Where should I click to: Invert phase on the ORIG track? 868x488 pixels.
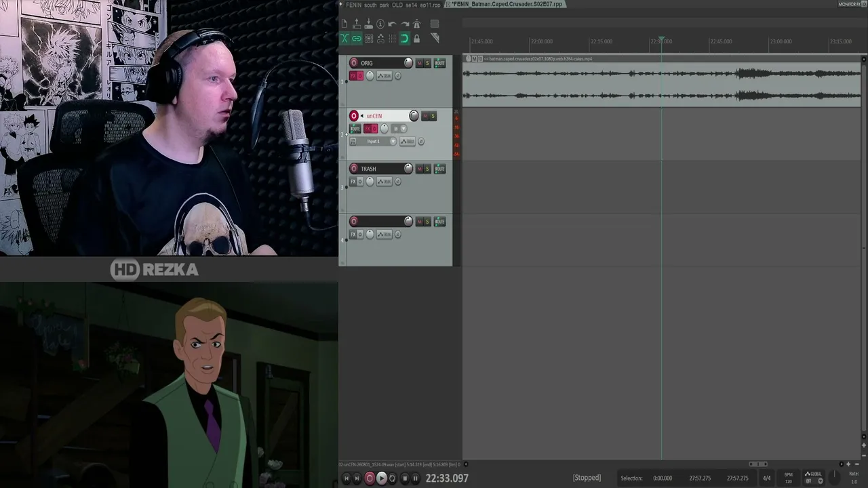point(397,76)
